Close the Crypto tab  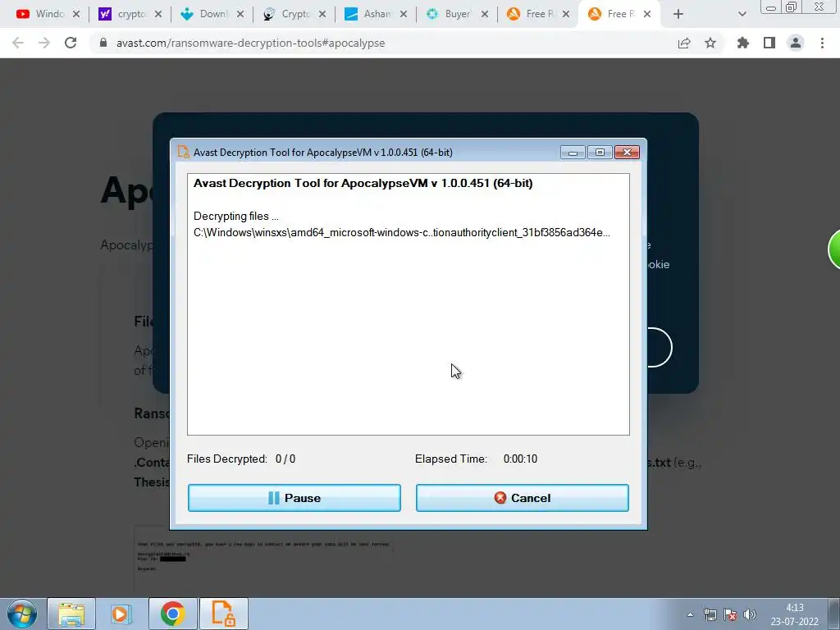pyautogui.click(x=322, y=15)
